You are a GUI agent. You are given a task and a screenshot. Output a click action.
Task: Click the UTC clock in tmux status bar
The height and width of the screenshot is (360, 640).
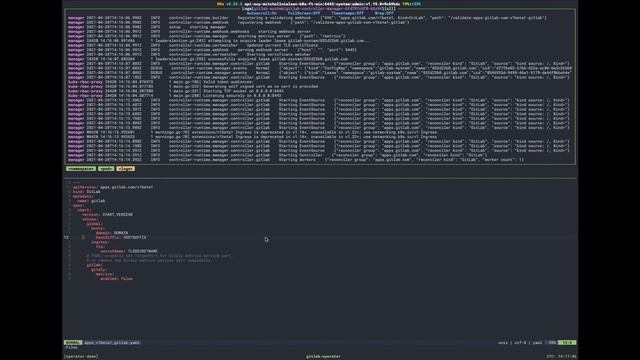(561, 356)
